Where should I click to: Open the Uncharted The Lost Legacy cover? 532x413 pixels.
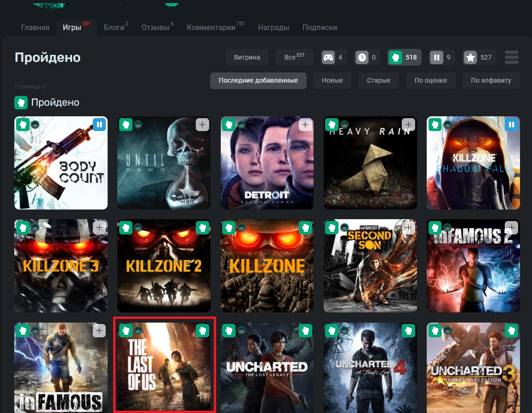267,368
